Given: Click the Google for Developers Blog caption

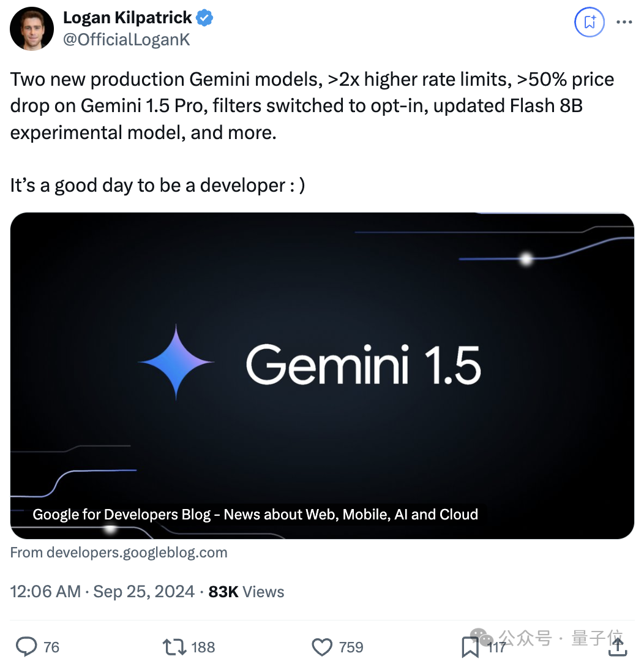Looking at the screenshot, I should [x=255, y=514].
